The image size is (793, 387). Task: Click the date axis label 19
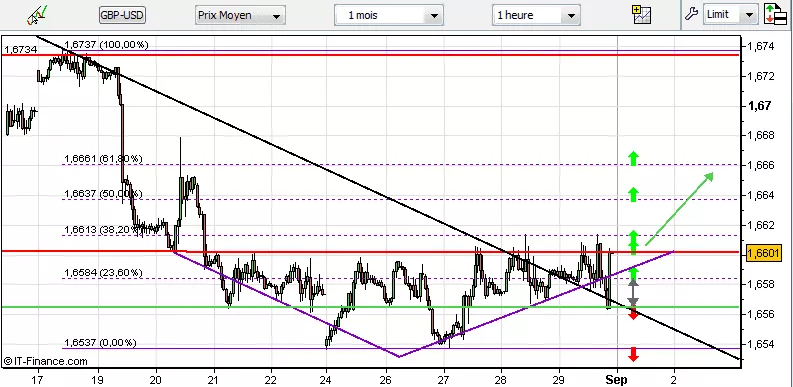coord(98,379)
